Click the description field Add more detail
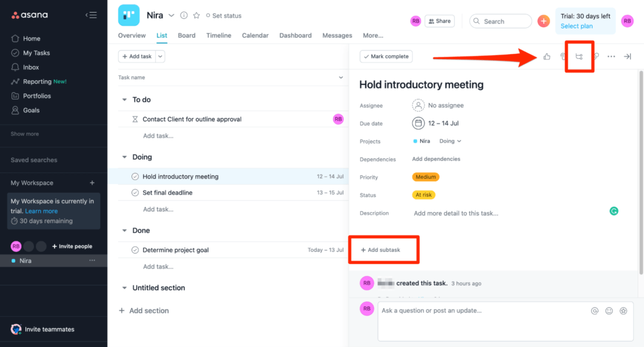Screen dimensions: 644x347 pos(456,214)
